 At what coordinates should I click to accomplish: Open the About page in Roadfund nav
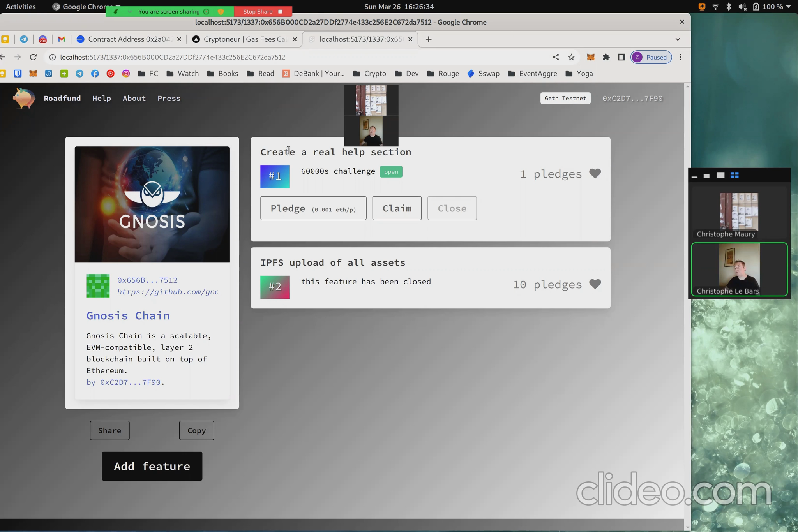(134, 98)
